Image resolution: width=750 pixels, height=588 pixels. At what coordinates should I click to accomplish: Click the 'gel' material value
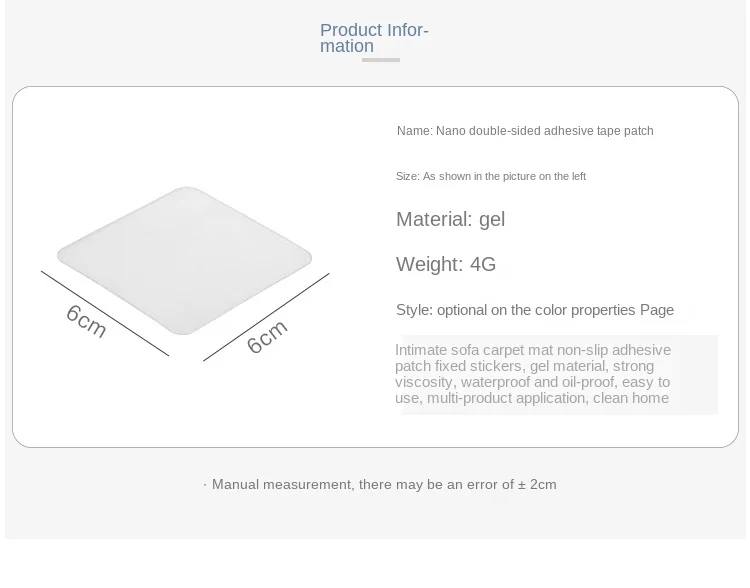492,219
